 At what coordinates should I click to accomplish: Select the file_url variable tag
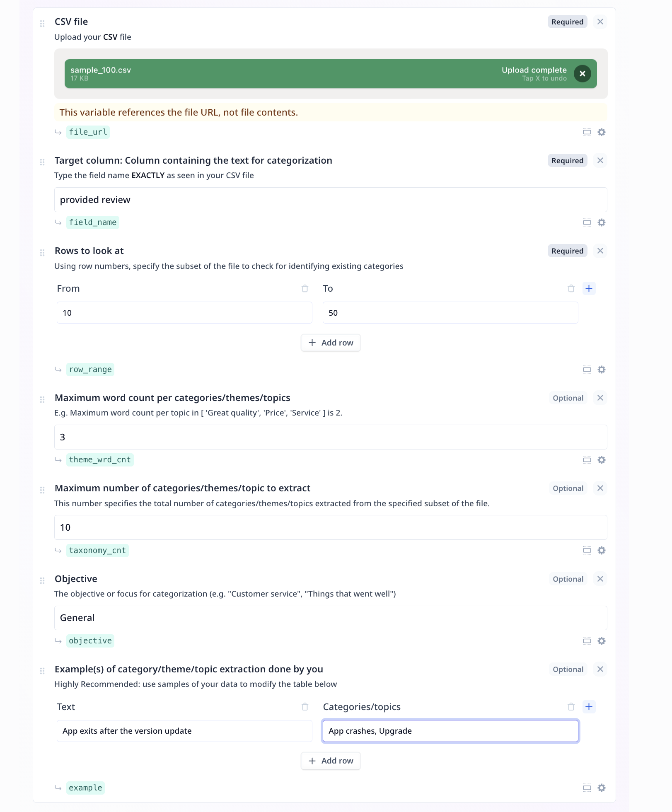88,132
